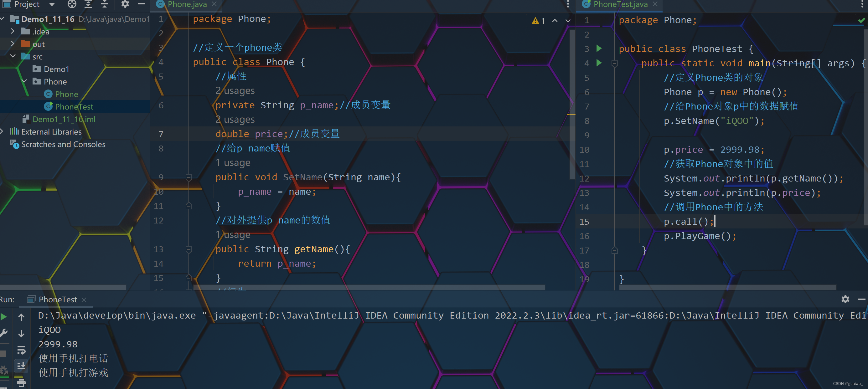
Task: Click the getName method name in Phone.java
Action: pos(314,249)
